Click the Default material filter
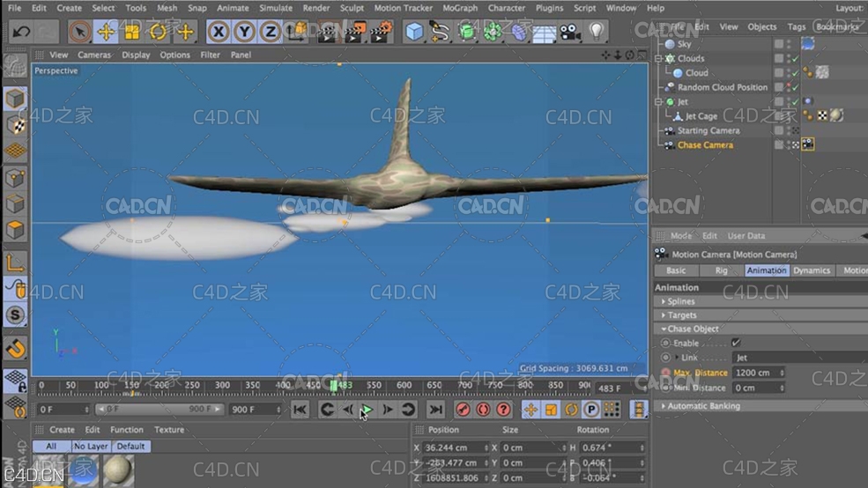The image size is (868, 488). pyautogui.click(x=130, y=446)
